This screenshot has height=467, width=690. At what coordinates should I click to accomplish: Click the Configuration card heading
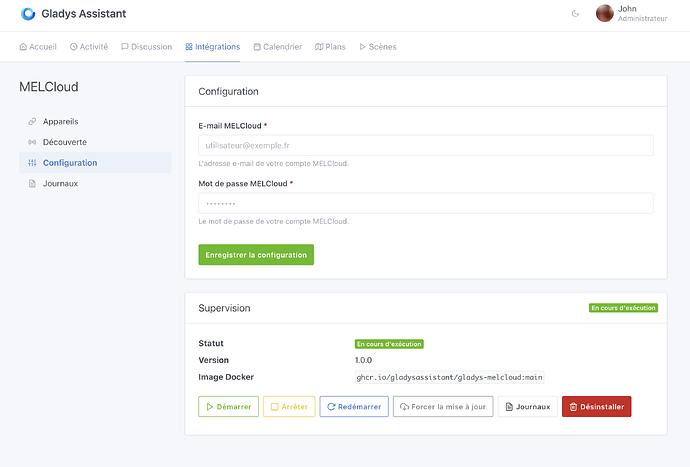click(x=228, y=92)
